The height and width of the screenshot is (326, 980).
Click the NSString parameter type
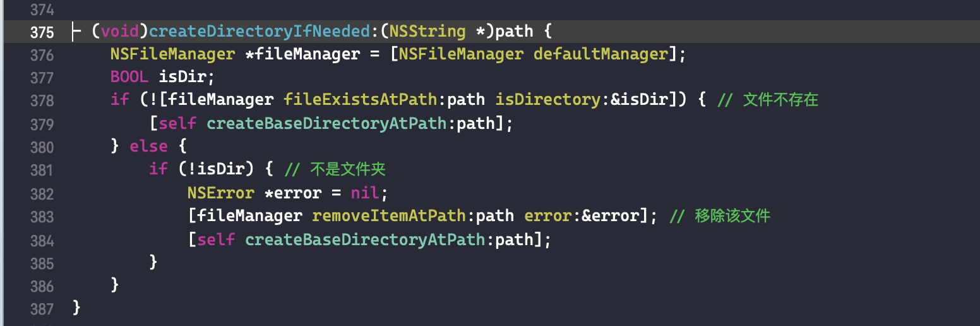pos(426,32)
